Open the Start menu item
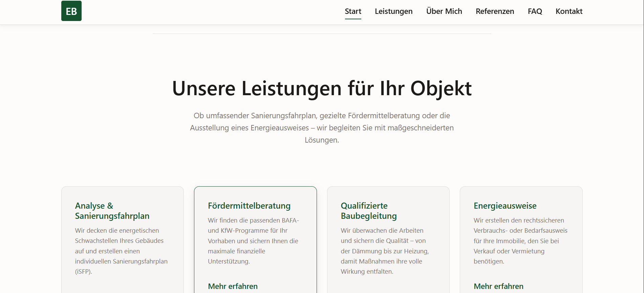 [x=353, y=11]
